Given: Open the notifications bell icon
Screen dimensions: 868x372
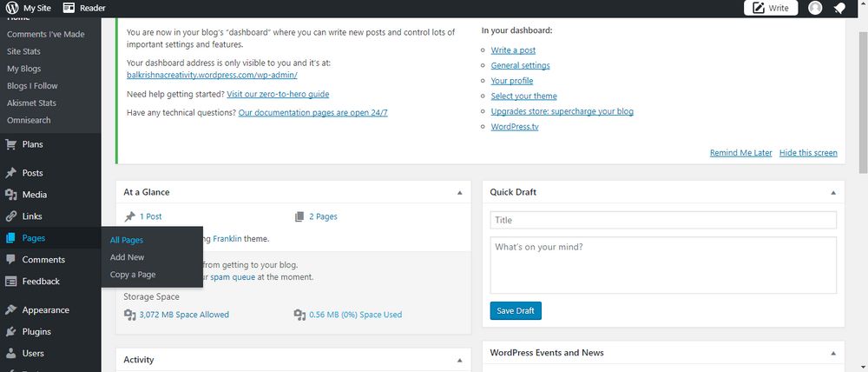Looking at the screenshot, I should tap(839, 8).
